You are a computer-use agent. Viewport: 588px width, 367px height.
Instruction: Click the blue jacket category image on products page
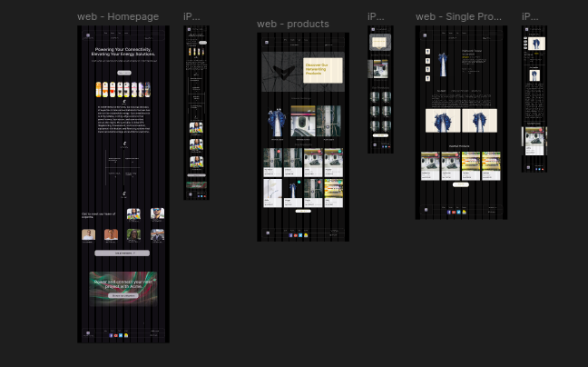pyautogui.click(x=277, y=123)
